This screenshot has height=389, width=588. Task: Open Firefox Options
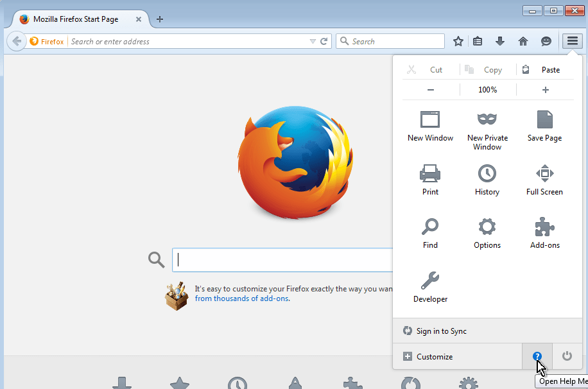[x=487, y=227]
